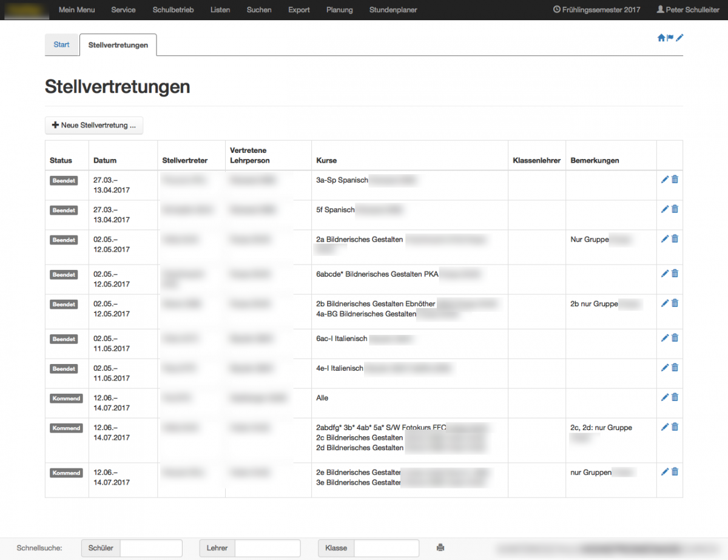The height and width of the screenshot is (560, 728).
Task: Switch to the Start tab
Action: point(62,45)
